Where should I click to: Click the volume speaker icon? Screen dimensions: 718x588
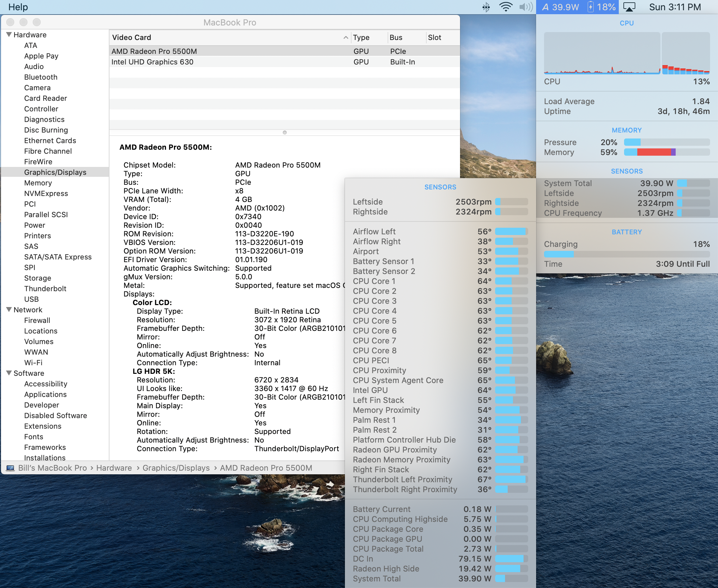[526, 7]
